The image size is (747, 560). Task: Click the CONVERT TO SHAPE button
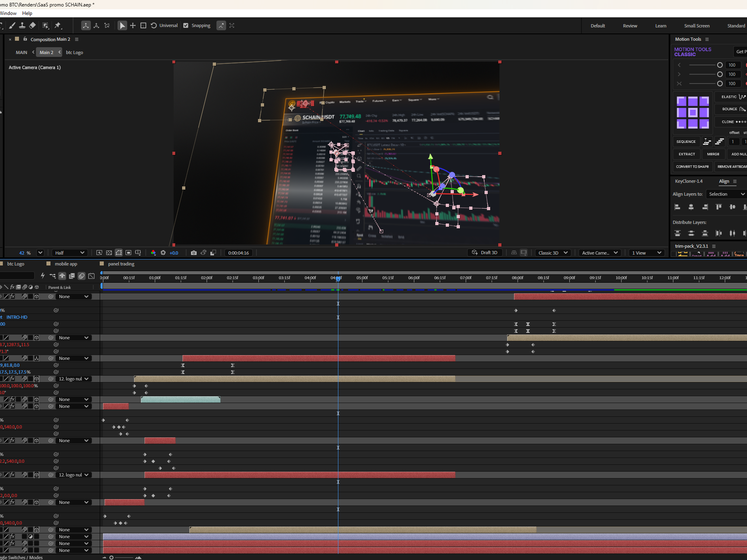(x=692, y=167)
